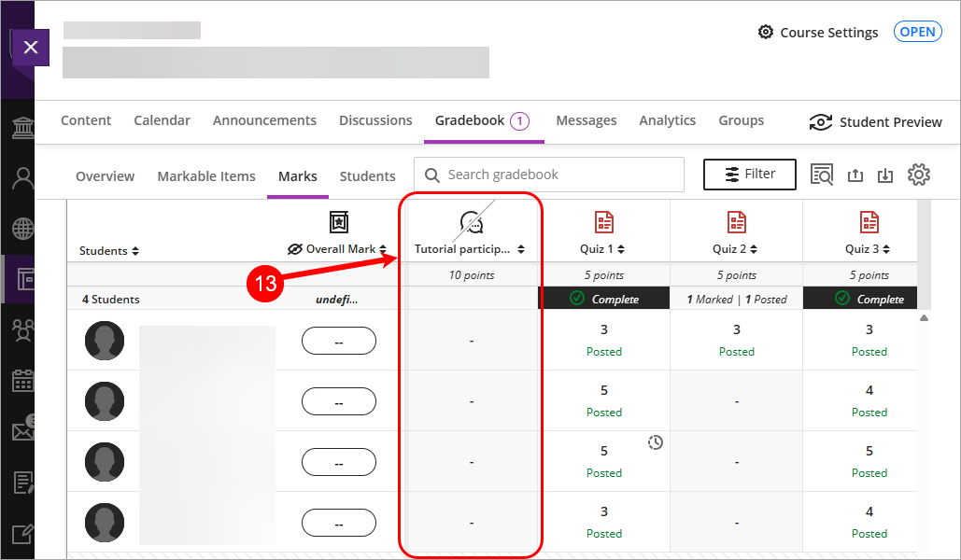Viewport: 961px width, 560px height.
Task: Click the Quiz 3 Complete status
Action: pos(860,299)
